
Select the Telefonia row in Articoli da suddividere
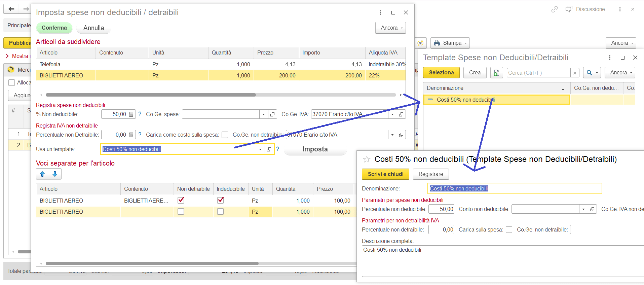tap(221, 65)
